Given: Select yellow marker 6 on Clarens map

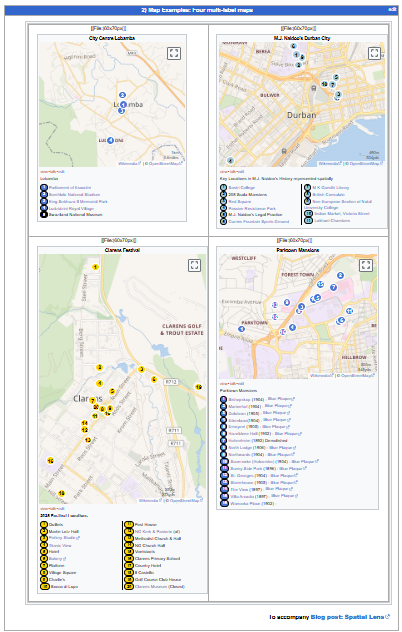Looking at the screenshot, I should [x=154, y=379].
